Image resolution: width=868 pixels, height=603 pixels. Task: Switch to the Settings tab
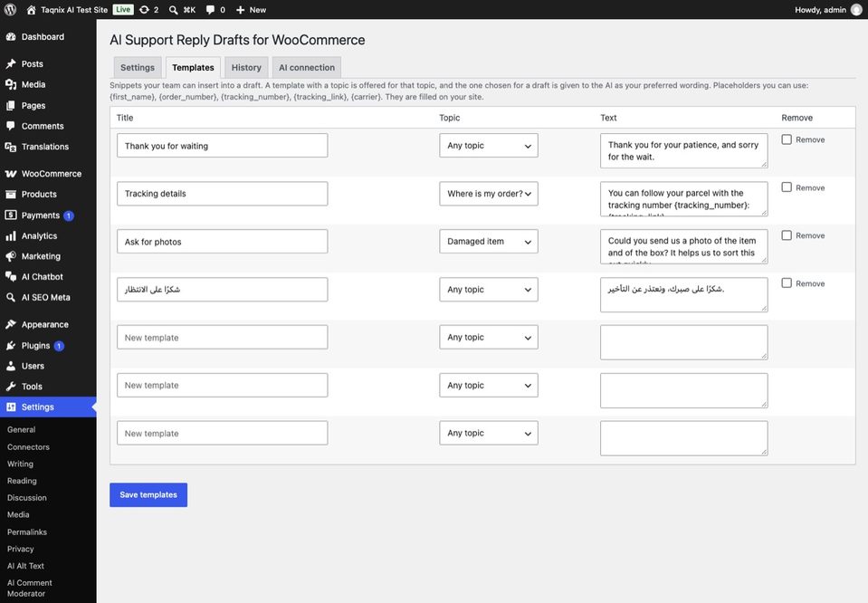pos(138,68)
